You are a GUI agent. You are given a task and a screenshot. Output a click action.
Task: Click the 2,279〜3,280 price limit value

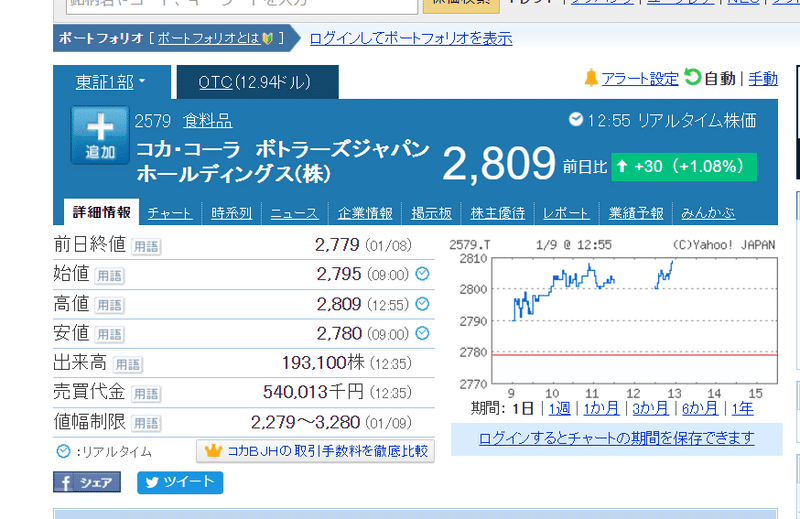pos(305,422)
